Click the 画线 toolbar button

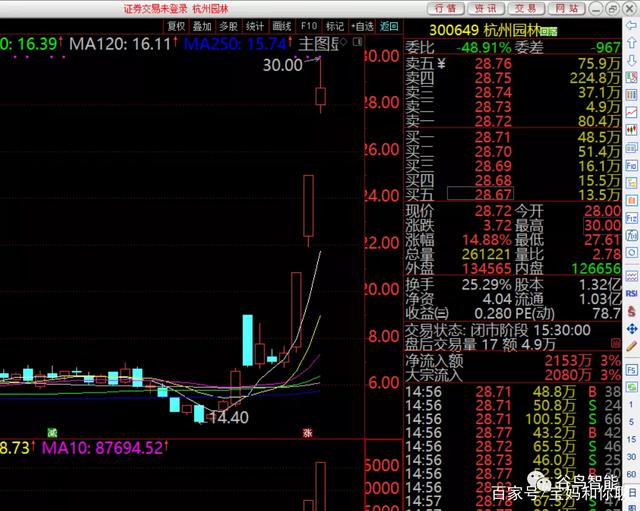tap(282, 26)
